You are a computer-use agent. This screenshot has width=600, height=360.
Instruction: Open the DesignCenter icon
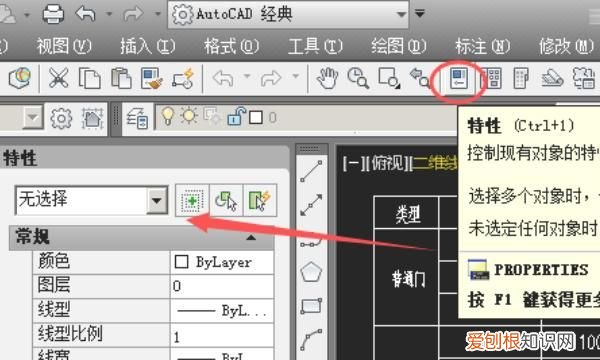(491, 78)
